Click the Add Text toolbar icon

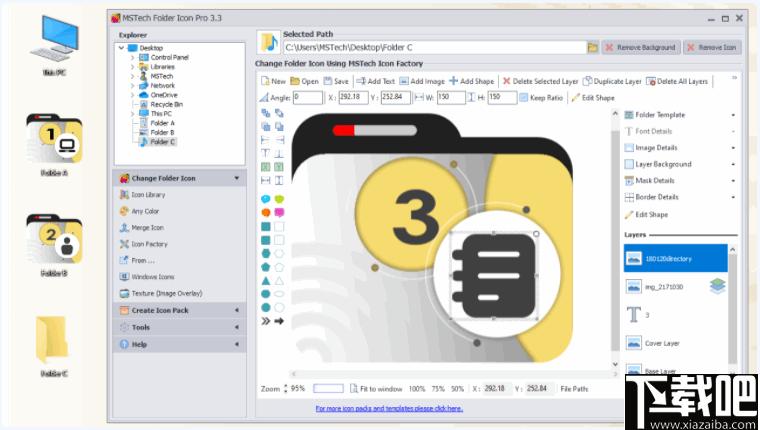coord(375,81)
